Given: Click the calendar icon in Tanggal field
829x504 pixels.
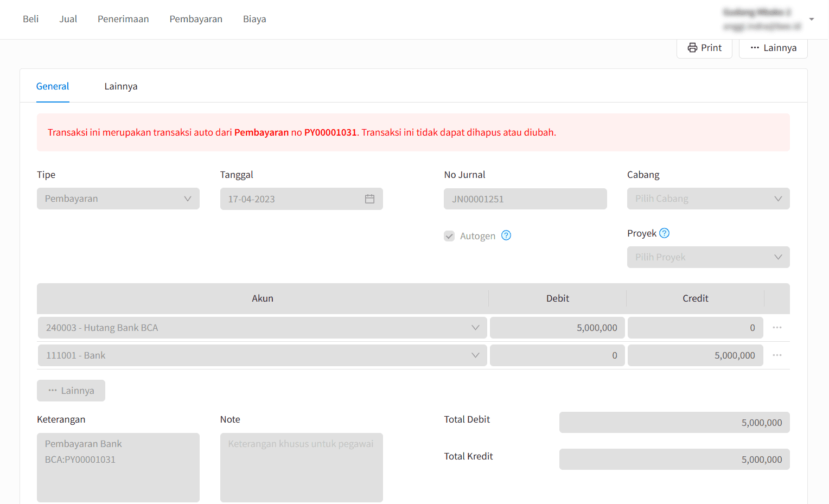Looking at the screenshot, I should pos(369,199).
